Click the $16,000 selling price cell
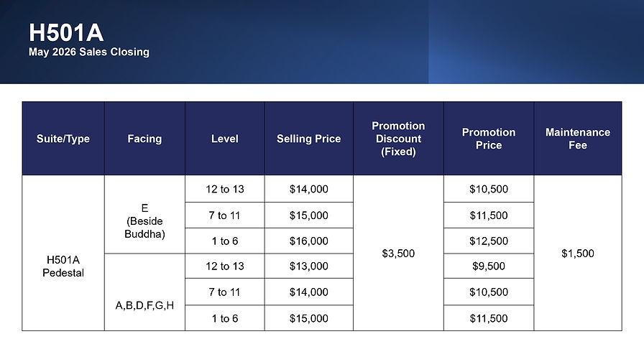The width and height of the screenshot is (644, 362). pyautogui.click(x=309, y=241)
